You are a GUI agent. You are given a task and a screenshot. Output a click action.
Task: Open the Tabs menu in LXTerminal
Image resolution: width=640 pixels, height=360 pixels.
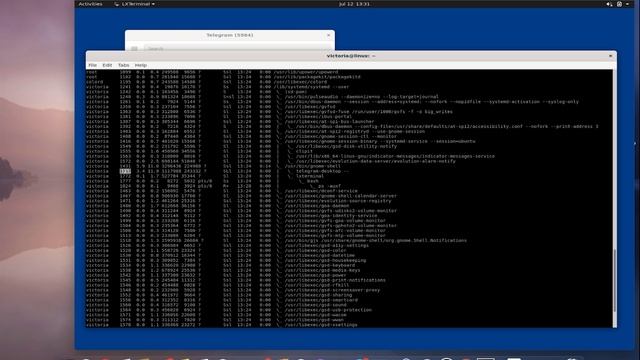point(124,65)
